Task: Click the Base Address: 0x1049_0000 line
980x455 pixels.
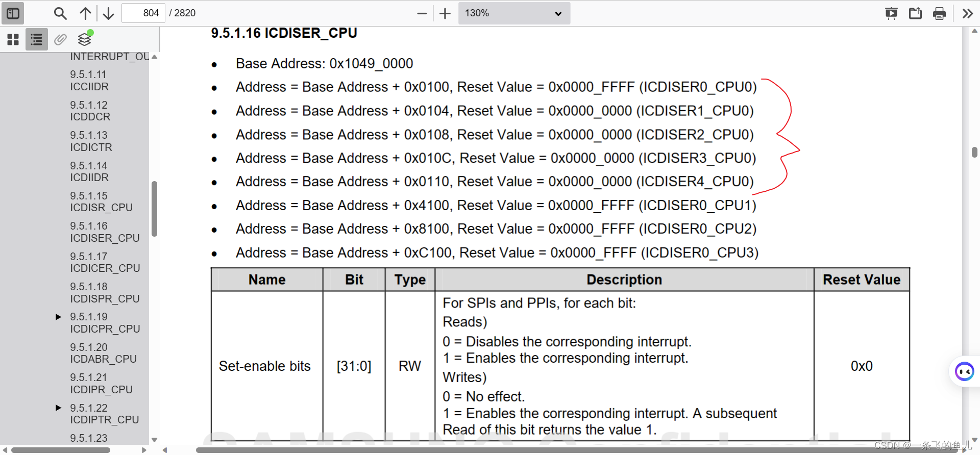Action: (324, 64)
